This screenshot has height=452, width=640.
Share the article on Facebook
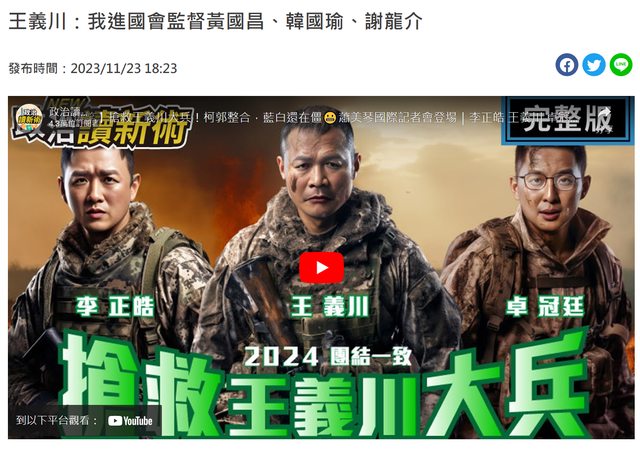567,65
